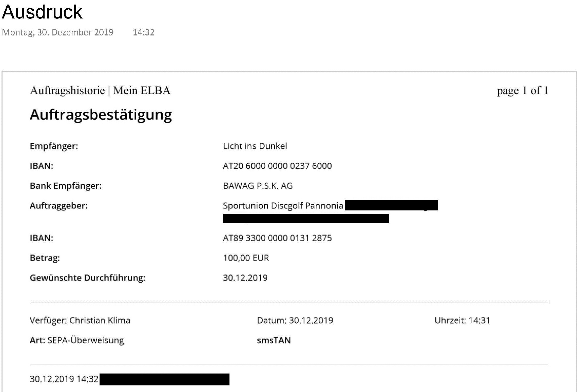Click the amount 100,00 EUR

tap(246, 258)
